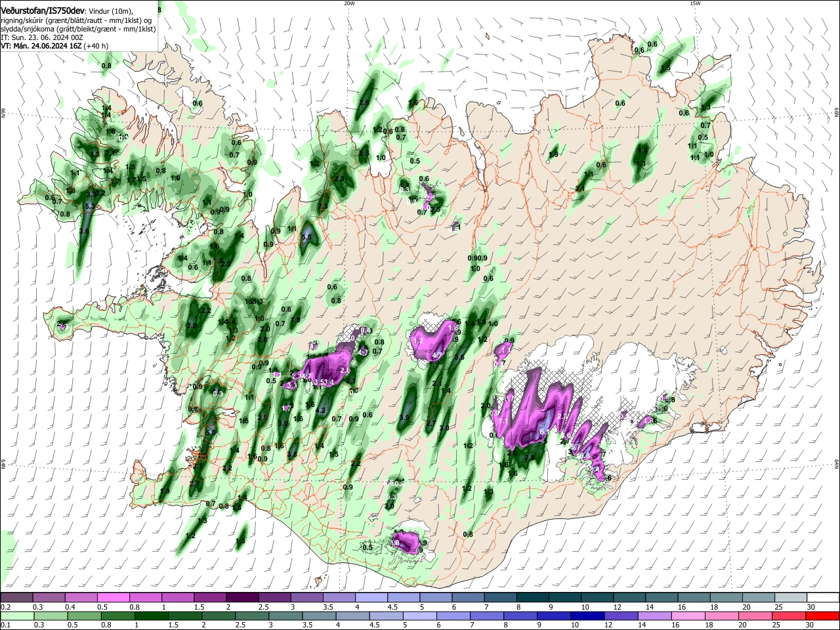Click the dark mauve top-row swatch at 0.2
This screenshot has height=630, width=840.
point(16,597)
